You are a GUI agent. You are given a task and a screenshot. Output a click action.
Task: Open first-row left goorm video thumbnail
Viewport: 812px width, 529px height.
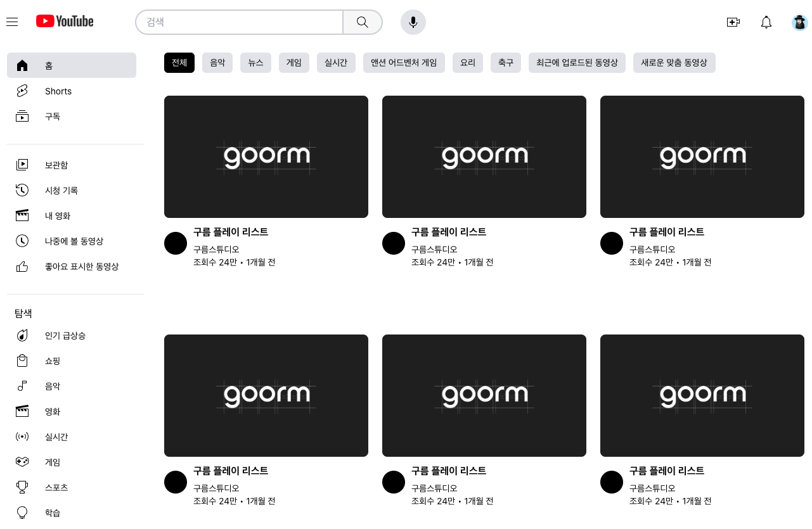266,156
